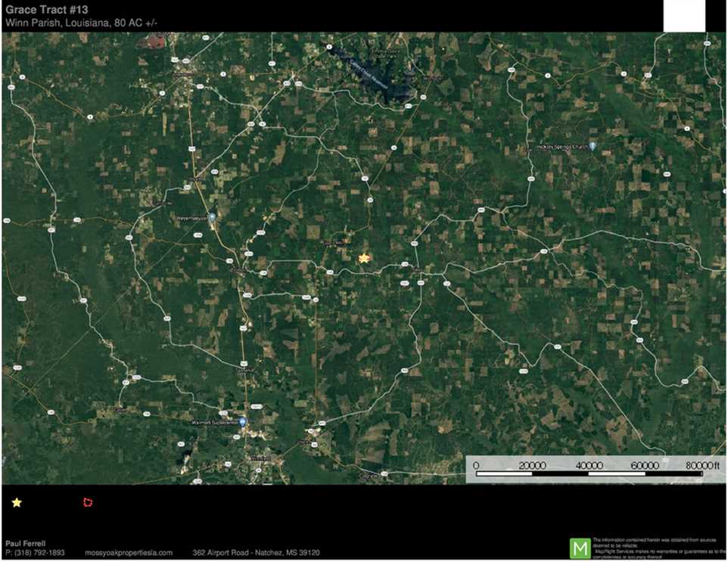
Task: Select the 362 Airport Road address text
Action: point(256,553)
